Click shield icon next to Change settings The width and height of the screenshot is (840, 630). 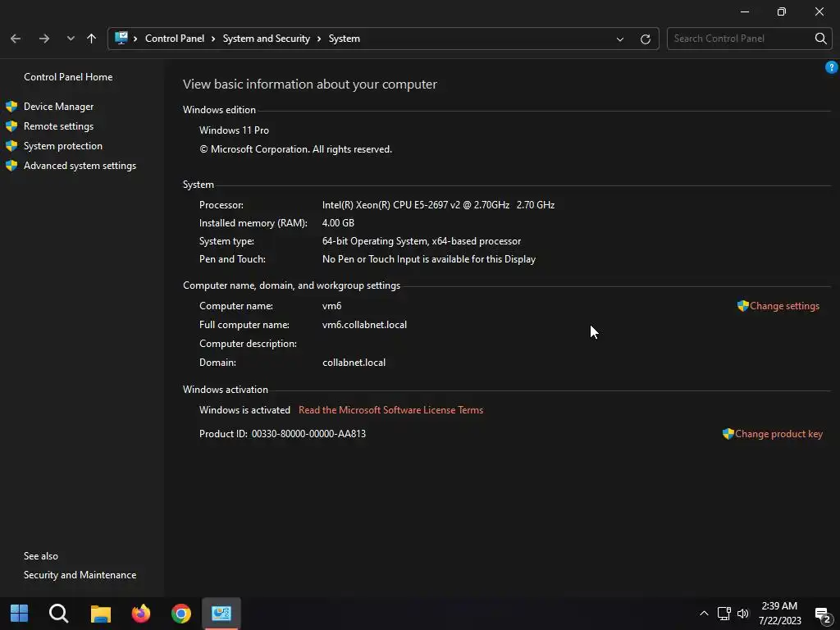click(742, 306)
